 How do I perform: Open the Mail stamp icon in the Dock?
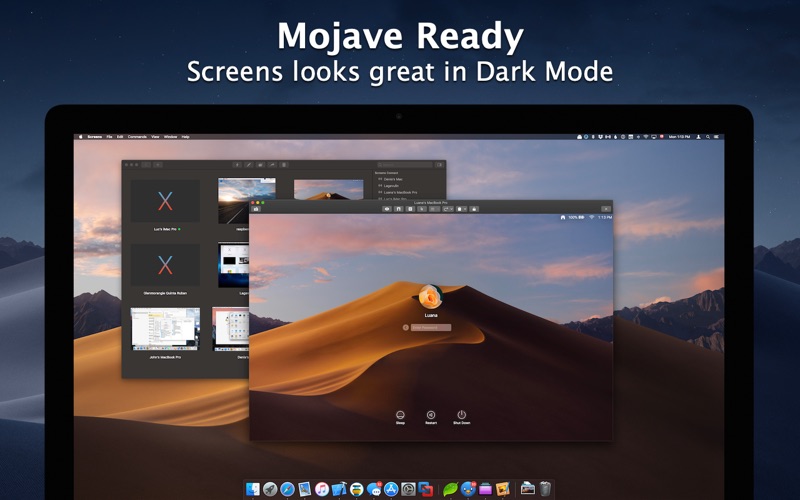tap(304, 489)
